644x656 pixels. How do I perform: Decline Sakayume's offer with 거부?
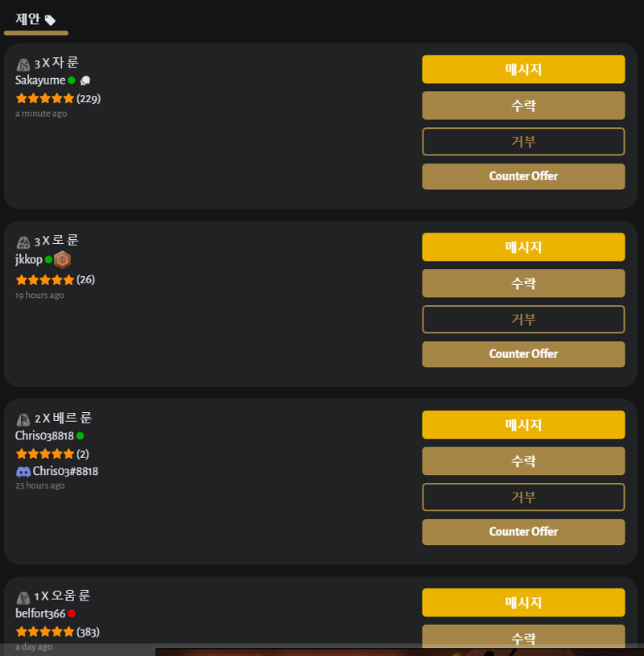coord(523,142)
